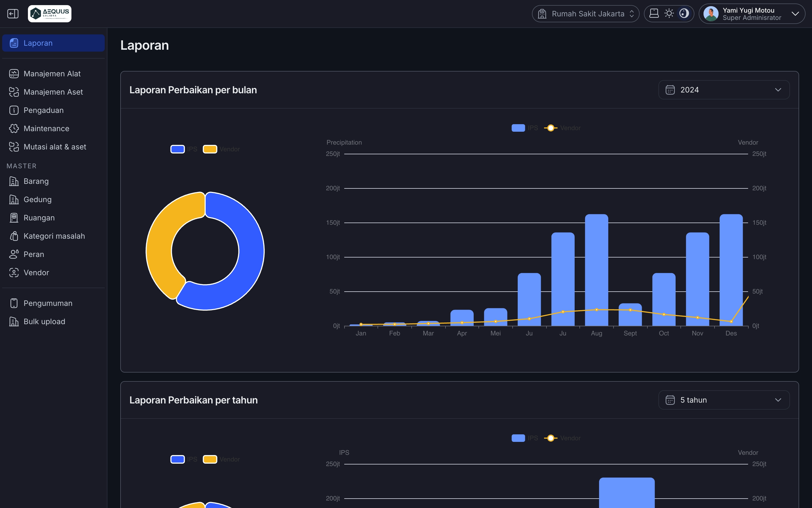
Task: Expand the user profile chevron
Action: [x=795, y=14]
